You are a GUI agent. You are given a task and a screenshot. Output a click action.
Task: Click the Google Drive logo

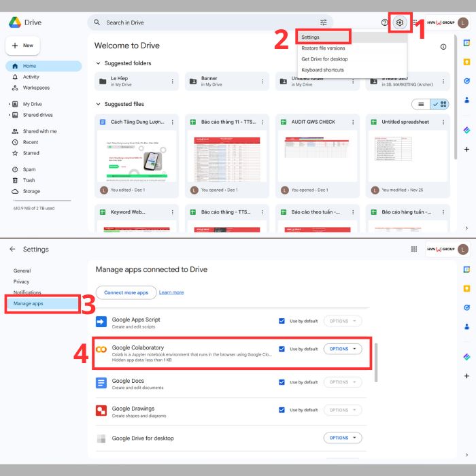click(x=15, y=22)
